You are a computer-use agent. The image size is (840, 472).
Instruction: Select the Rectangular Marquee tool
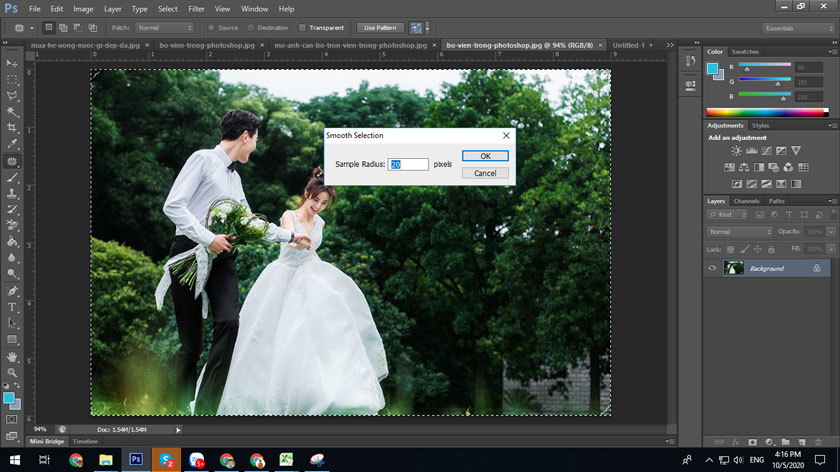pos(12,80)
